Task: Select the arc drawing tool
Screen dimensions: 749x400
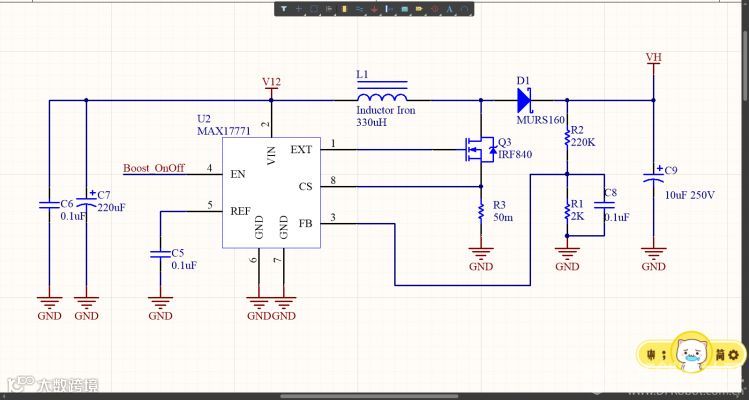Action: click(x=464, y=9)
